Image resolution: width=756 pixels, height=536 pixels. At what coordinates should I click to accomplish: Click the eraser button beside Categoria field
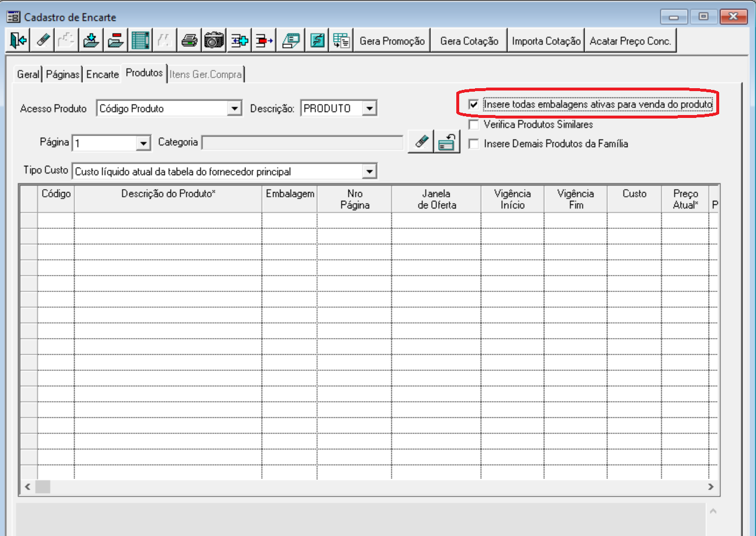pyautogui.click(x=421, y=141)
